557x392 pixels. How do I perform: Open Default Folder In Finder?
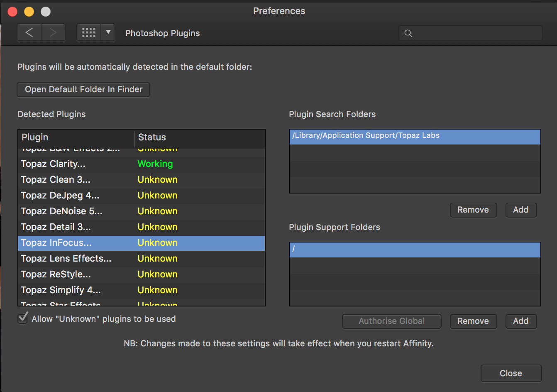pyautogui.click(x=83, y=89)
